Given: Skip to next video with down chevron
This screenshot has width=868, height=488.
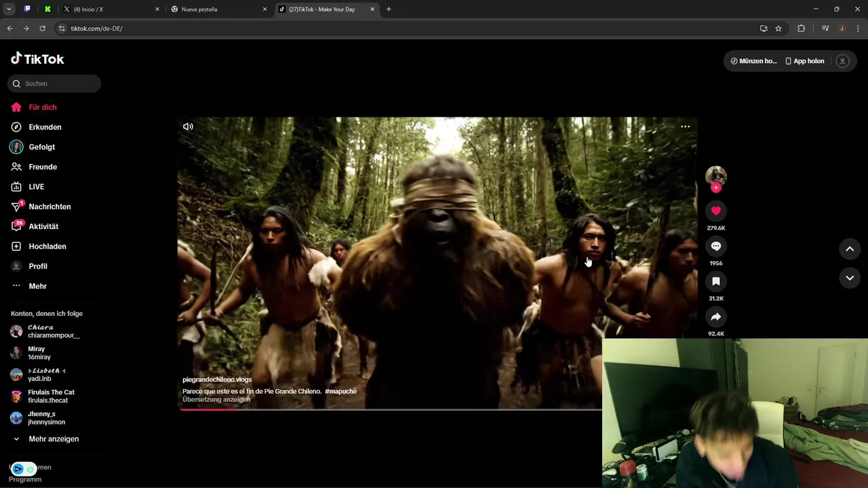Looking at the screenshot, I should coord(849,278).
